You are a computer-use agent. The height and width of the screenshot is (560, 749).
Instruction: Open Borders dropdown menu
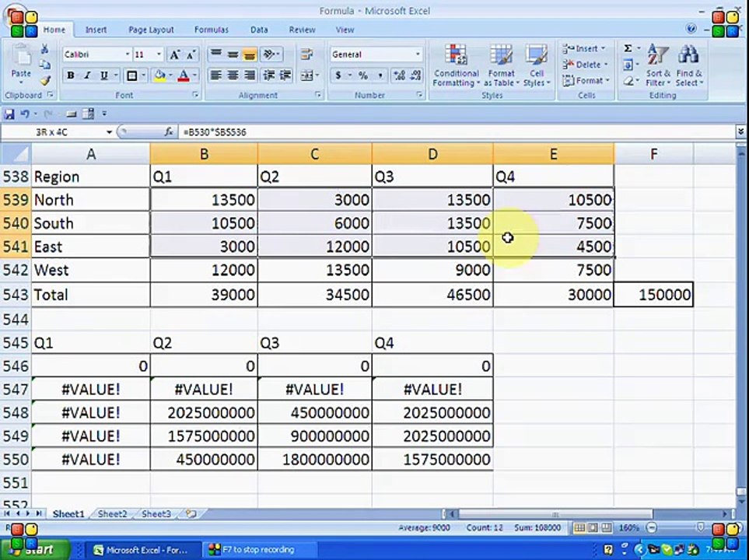(x=143, y=75)
